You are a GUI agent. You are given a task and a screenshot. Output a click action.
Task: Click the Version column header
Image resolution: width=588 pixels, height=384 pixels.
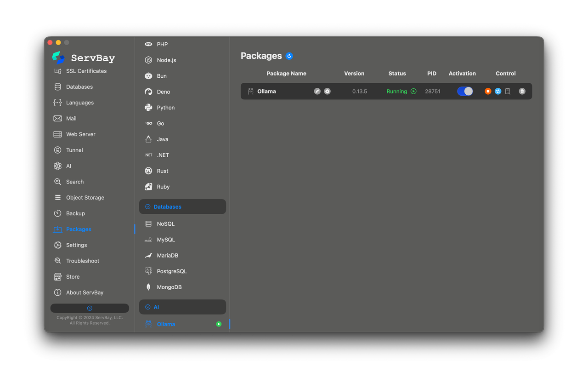tap(354, 74)
